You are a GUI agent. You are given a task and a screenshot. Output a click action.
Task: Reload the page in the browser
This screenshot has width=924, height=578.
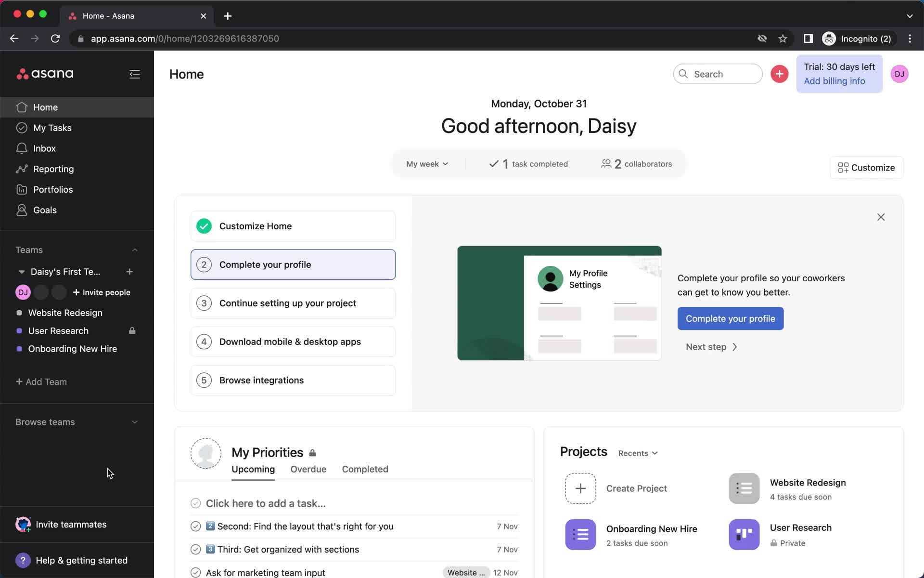55,39
